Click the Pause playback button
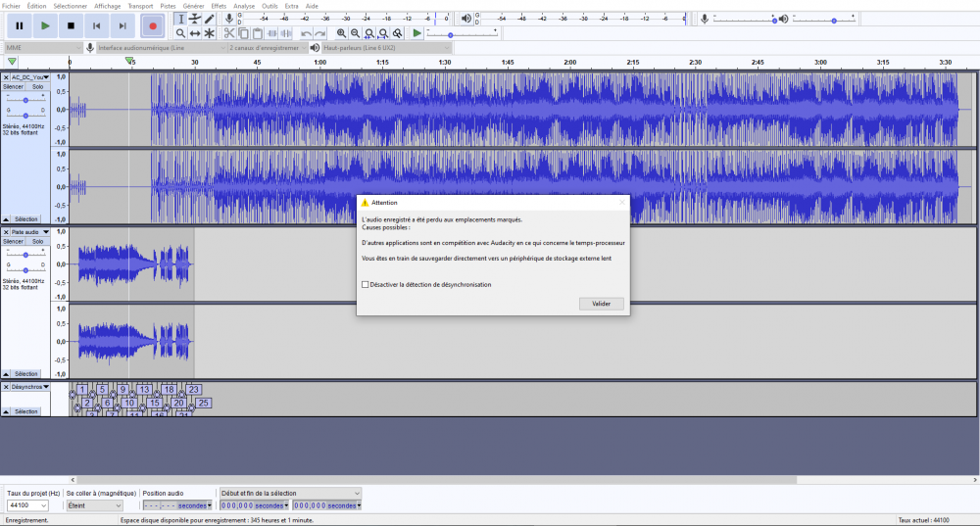The width and height of the screenshot is (980, 526). click(19, 25)
